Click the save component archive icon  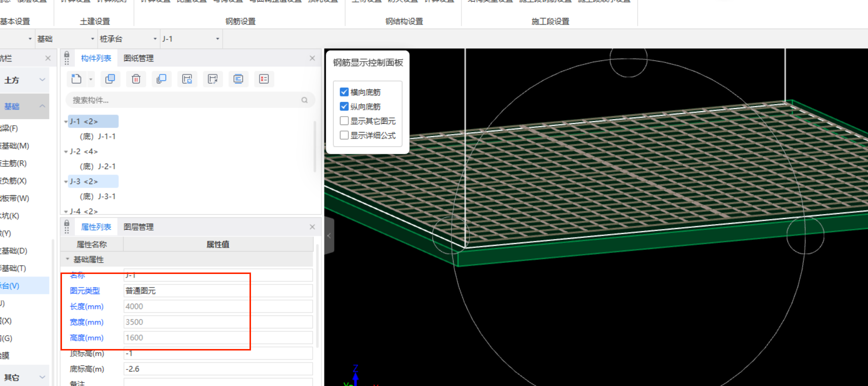coord(187,79)
